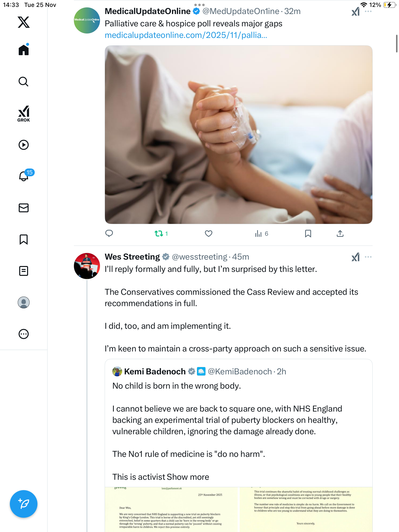Open more options on MedicalUpdateOnline post
Image resolution: width=399 pixels, height=532 pixels.
click(368, 11)
